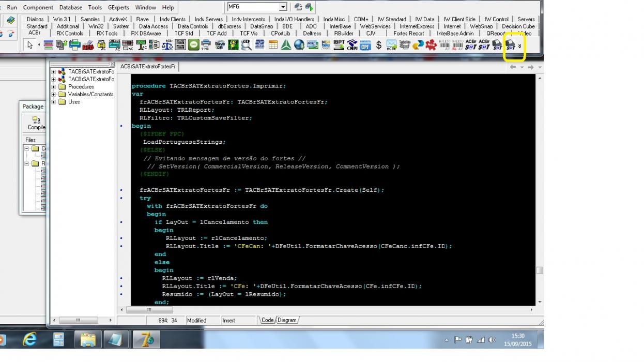The height and width of the screenshot is (362, 644).
Task: Switch to the Code tab
Action: [x=267, y=320]
